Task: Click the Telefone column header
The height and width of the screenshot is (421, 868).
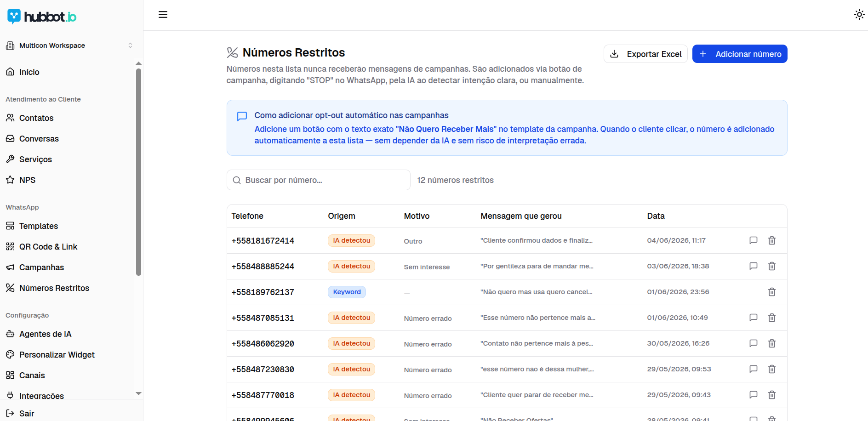Action: click(247, 216)
